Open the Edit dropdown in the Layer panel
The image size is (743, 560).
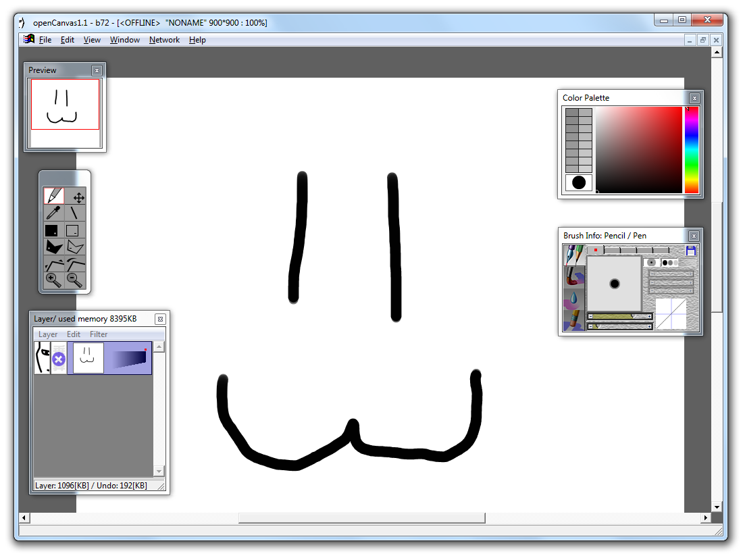click(x=74, y=334)
